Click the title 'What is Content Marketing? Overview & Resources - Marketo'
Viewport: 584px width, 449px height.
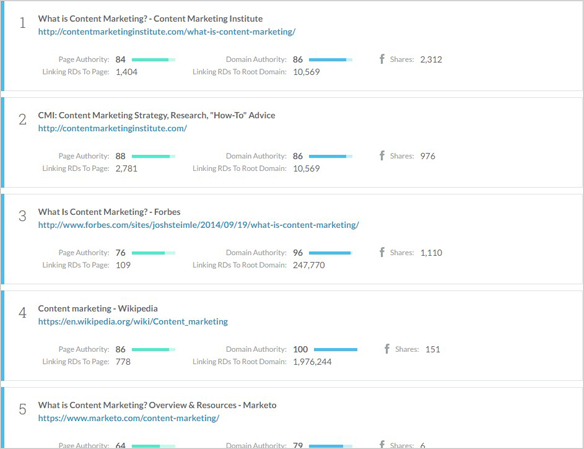coord(157,405)
